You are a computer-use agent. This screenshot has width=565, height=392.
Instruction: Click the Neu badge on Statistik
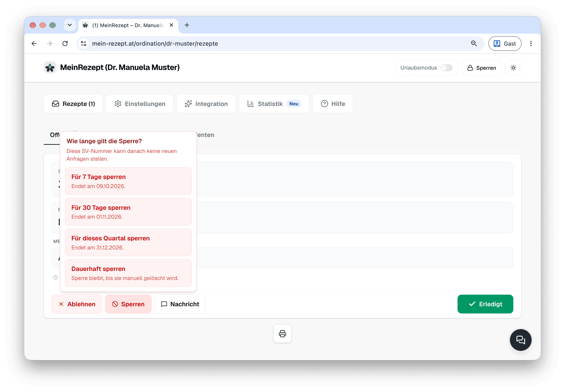click(294, 104)
